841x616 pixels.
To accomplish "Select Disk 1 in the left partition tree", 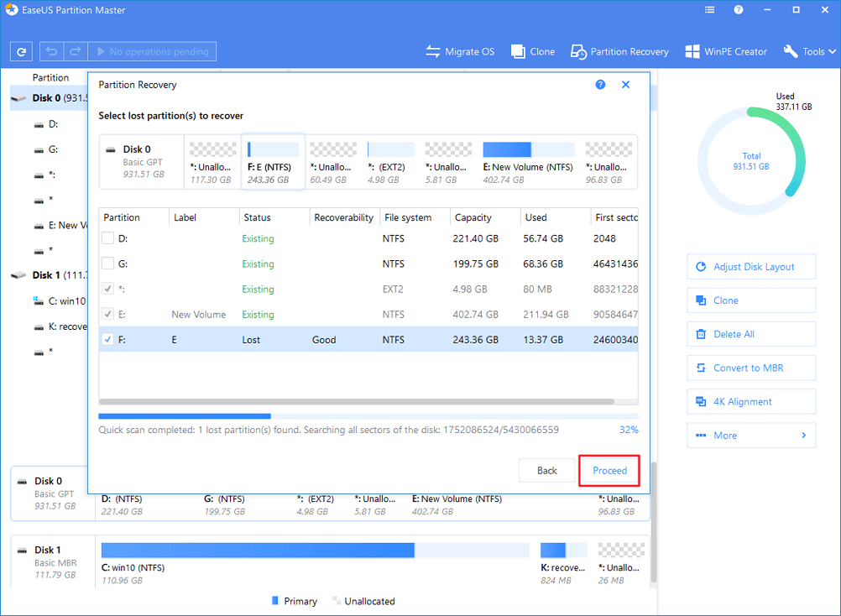I will tap(50, 275).
